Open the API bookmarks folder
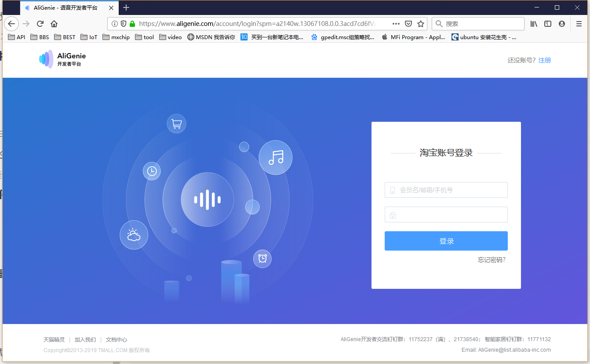590x364 pixels. coord(17,37)
